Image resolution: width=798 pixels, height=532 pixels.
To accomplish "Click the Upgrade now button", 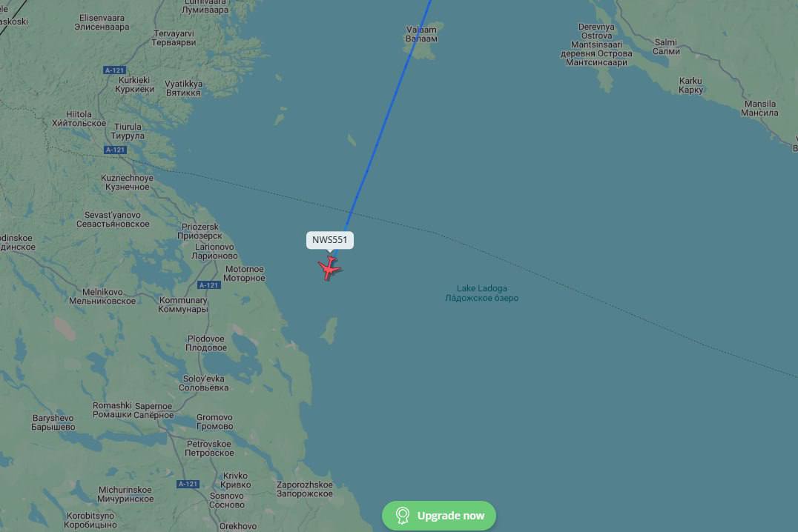I will click(x=439, y=516).
